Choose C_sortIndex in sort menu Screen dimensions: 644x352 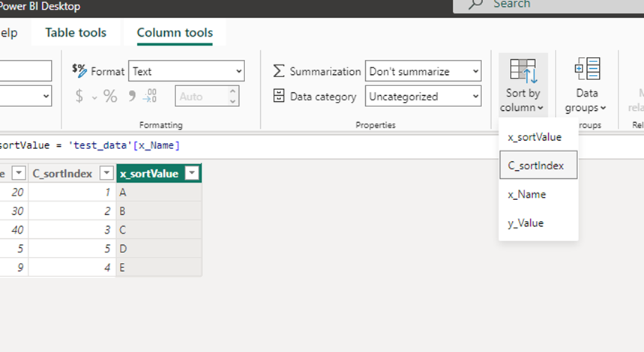coord(538,165)
